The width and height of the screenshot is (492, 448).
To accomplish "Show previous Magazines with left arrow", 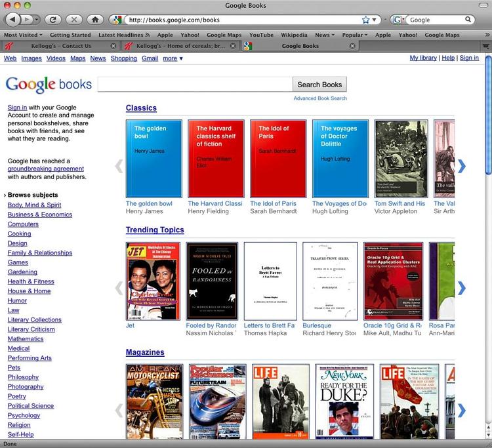I will pos(119,411).
